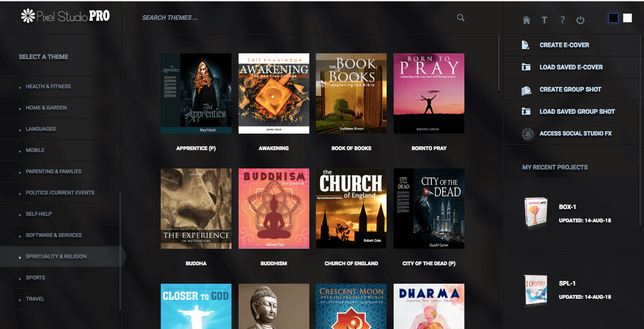Click the BUDDHISM caption text
644x329 pixels.
click(274, 263)
